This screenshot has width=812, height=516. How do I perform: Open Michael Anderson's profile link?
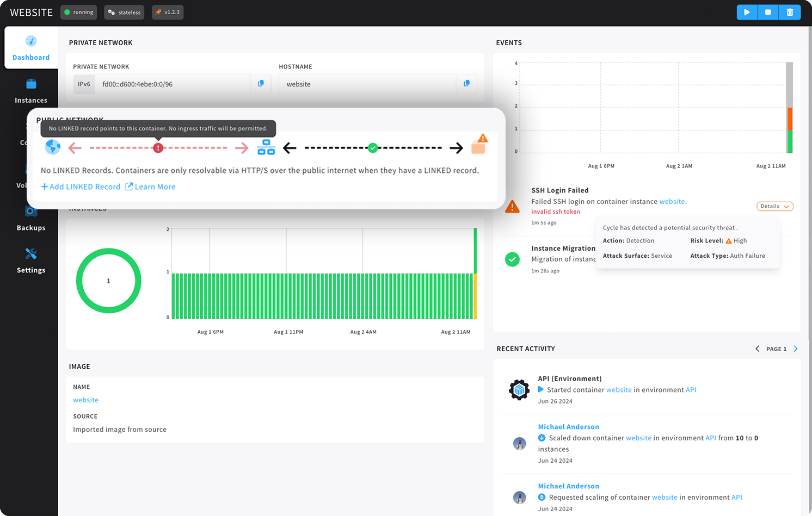click(568, 426)
